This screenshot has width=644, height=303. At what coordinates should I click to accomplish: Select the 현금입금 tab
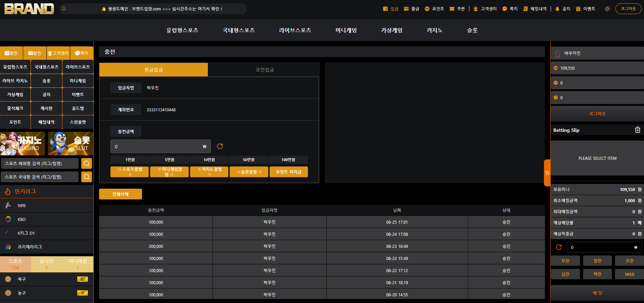(153, 70)
